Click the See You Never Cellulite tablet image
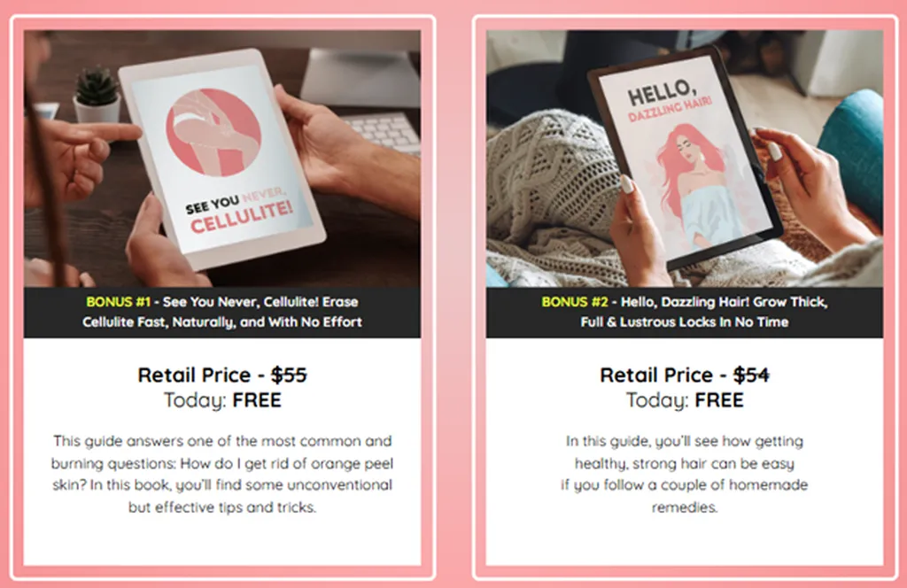Screen dimensions: 907x588 tap(222, 159)
